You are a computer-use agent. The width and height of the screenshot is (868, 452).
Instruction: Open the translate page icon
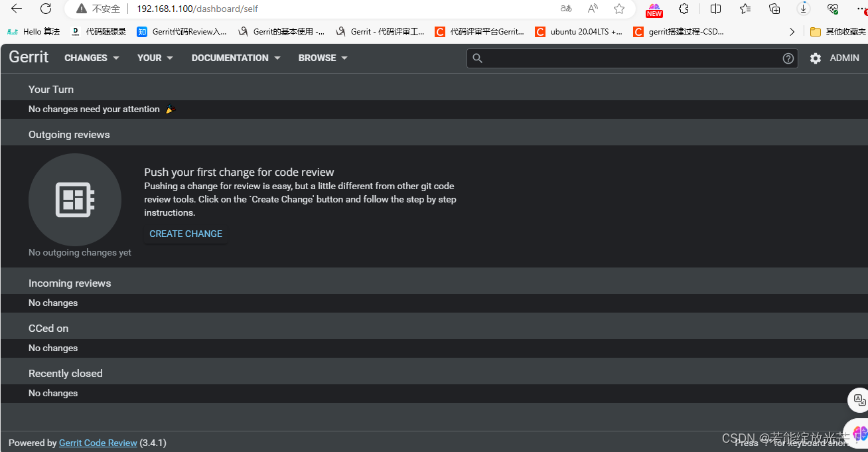coord(566,9)
